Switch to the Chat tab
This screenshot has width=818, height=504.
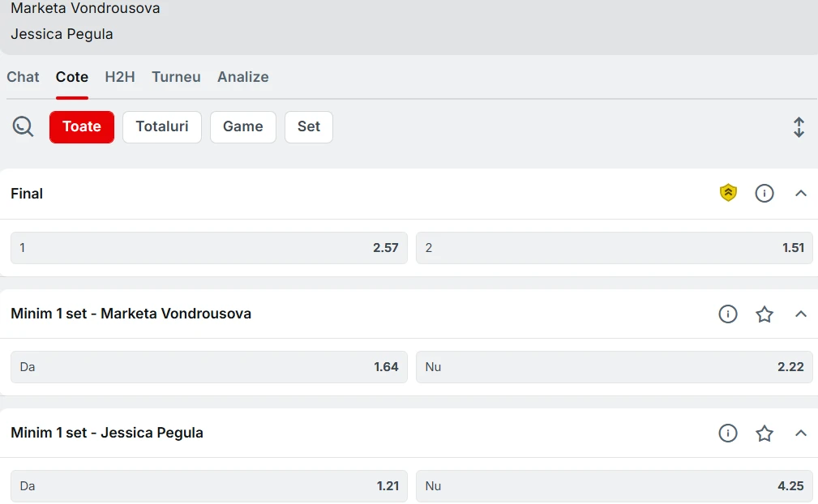tap(23, 77)
